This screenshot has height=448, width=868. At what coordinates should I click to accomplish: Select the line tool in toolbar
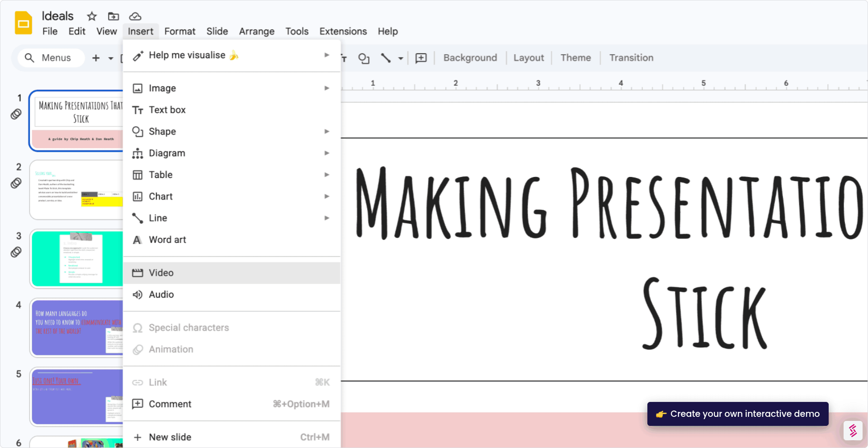click(x=386, y=58)
